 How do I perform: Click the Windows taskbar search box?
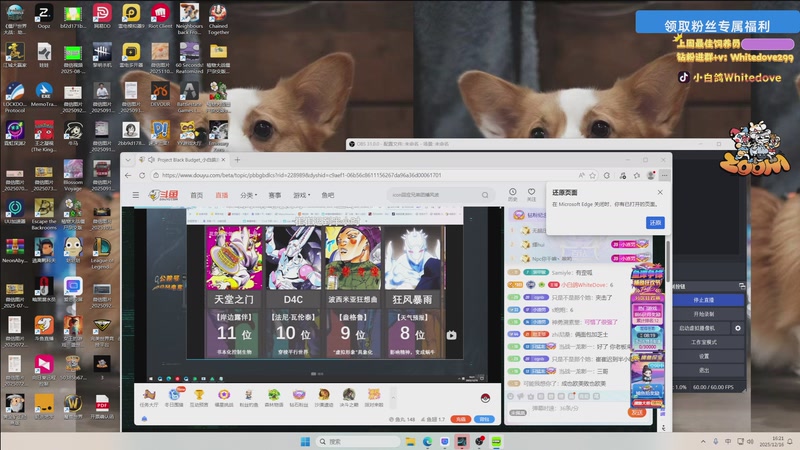pyautogui.click(x=357, y=441)
